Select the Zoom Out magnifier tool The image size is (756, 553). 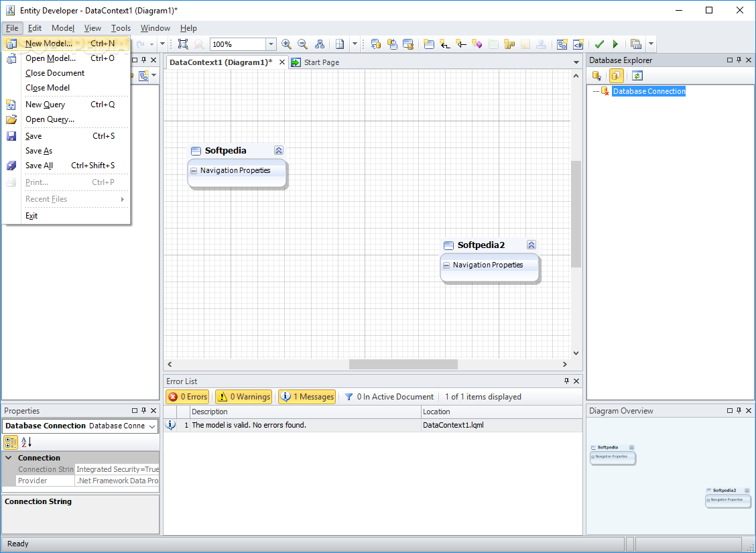[x=302, y=44]
